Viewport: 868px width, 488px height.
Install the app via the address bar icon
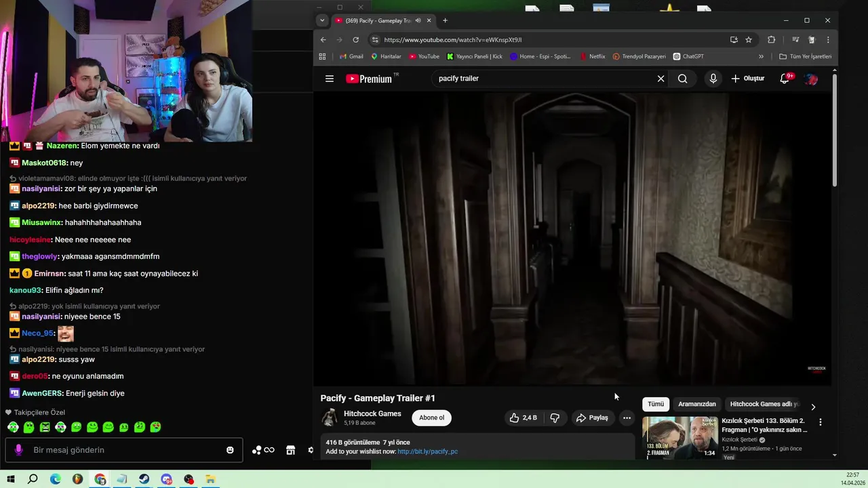point(734,40)
